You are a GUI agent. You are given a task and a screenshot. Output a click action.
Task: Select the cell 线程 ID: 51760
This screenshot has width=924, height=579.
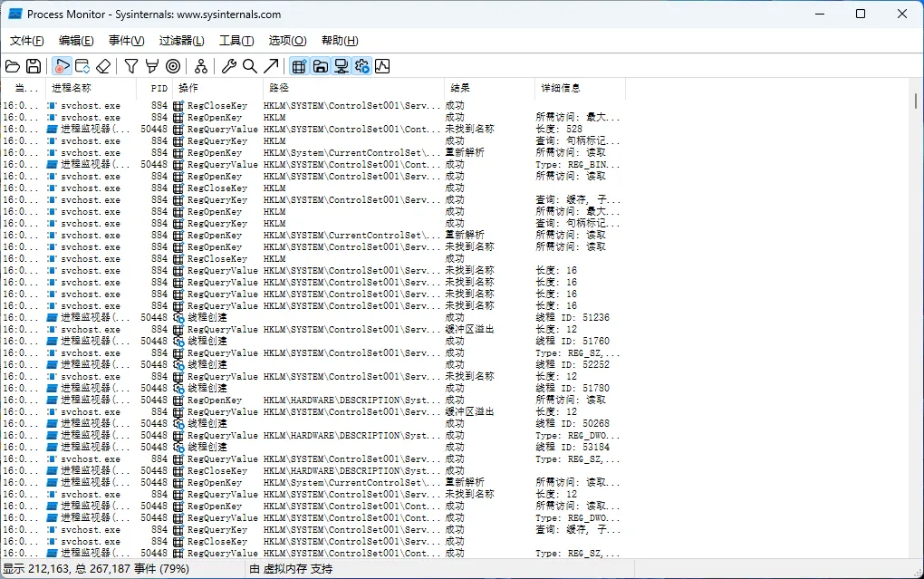(573, 342)
